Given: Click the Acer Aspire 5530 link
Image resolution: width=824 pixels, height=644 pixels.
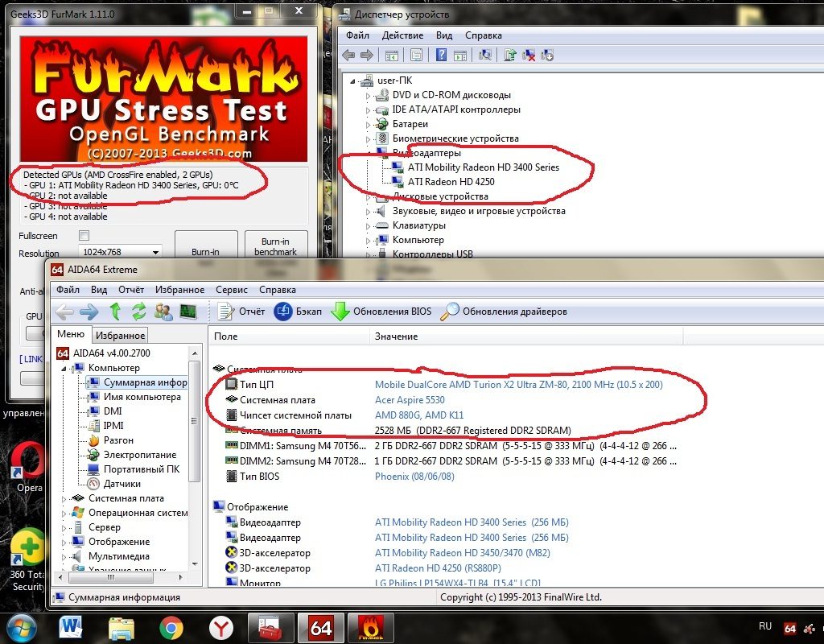Looking at the screenshot, I should pyautogui.click(x=411, y=400).
